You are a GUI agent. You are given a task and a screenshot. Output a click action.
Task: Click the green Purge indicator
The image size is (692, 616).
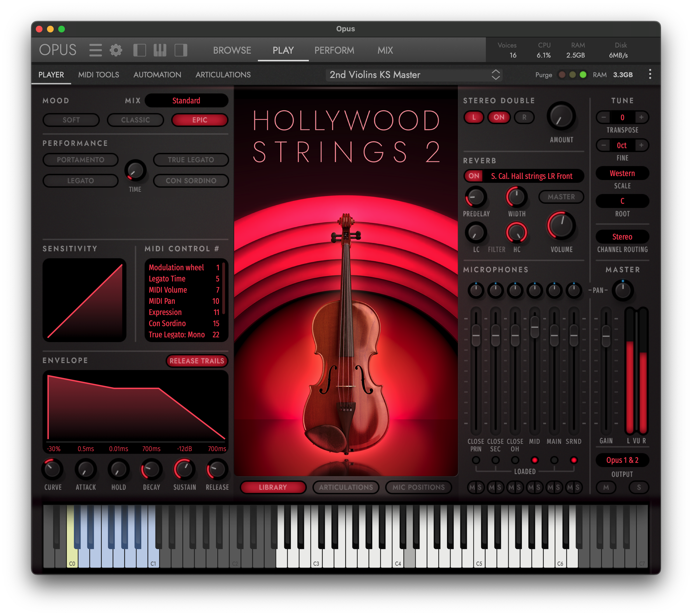click(x=583, y=74)
